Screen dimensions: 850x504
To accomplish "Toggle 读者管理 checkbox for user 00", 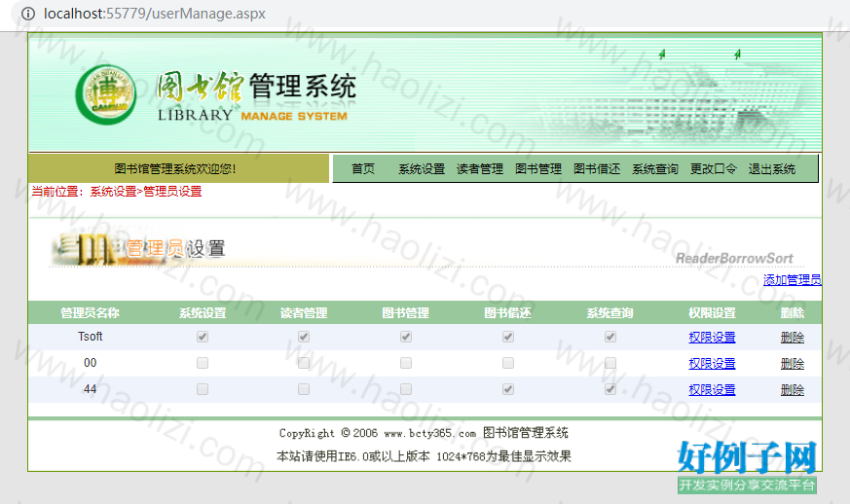I will pos(304,363).
